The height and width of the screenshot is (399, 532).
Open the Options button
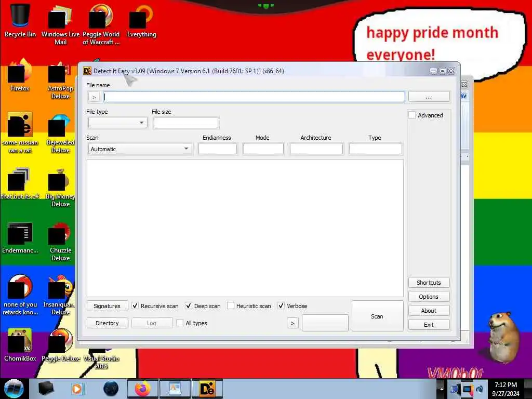pyautogui.click(x=429, y=297)
